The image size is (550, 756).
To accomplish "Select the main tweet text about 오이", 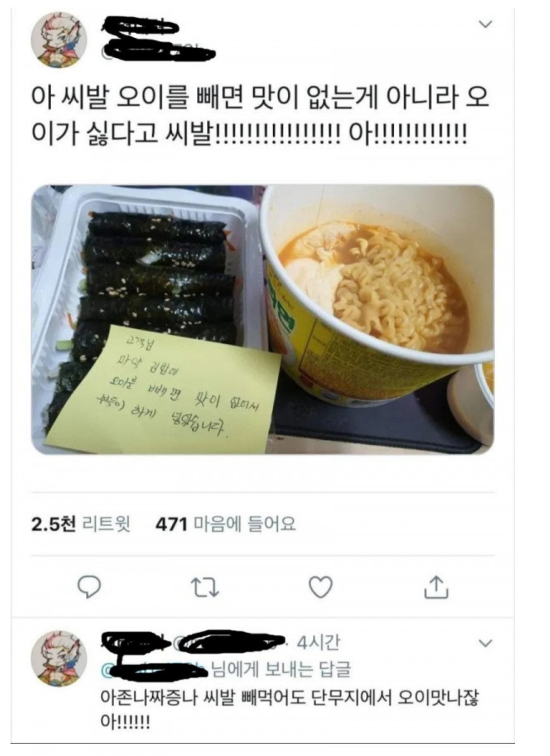I will tap(261, 116).
